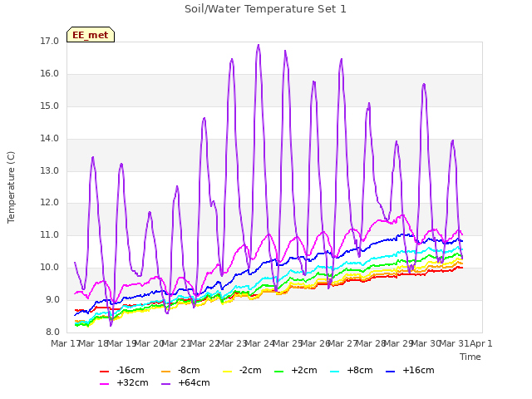Image resolution: width=532 pixels, height=399 pixels.
Task: Click the Mar 20 x-axis tick label
Action: (149, 343)
